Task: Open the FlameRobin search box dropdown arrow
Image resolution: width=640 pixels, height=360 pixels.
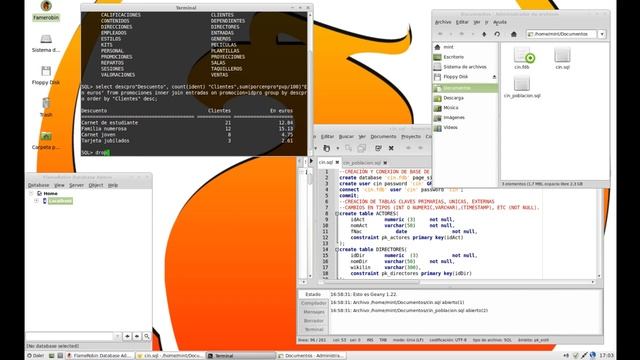Action: tap(117, 336)
